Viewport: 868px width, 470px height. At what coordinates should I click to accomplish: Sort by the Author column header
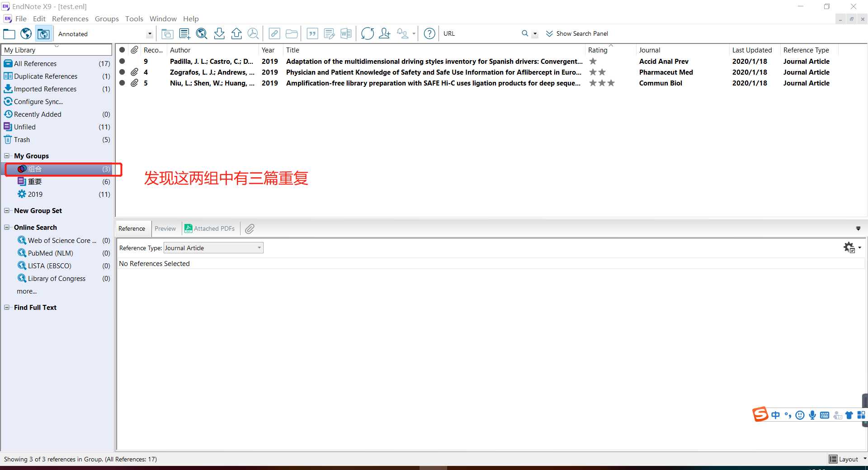click(213, 50)
